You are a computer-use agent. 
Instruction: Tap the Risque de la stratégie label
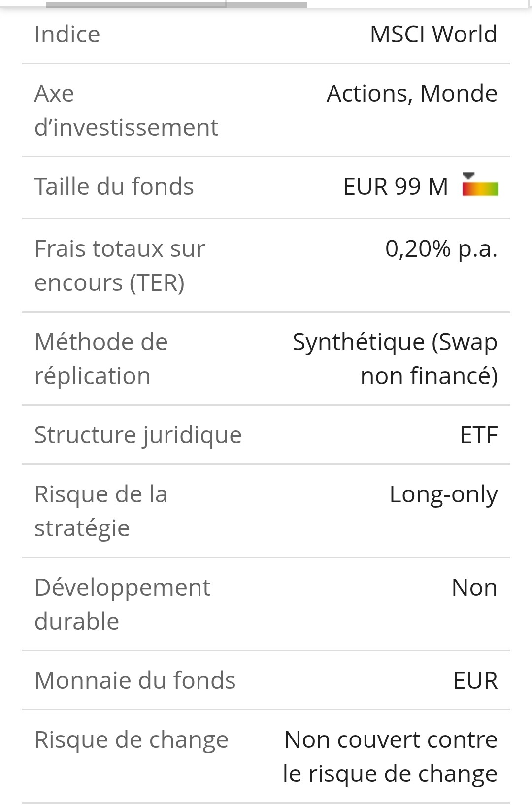[101, 511]
